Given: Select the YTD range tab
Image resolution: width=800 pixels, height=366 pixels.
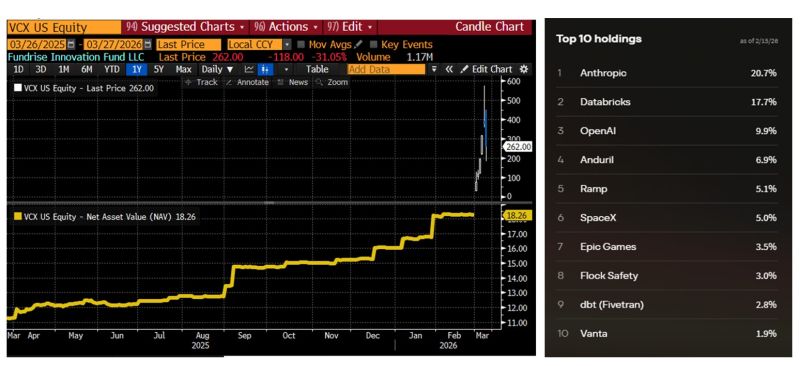Looking at the screenshot, I should [x=112, y=69].
